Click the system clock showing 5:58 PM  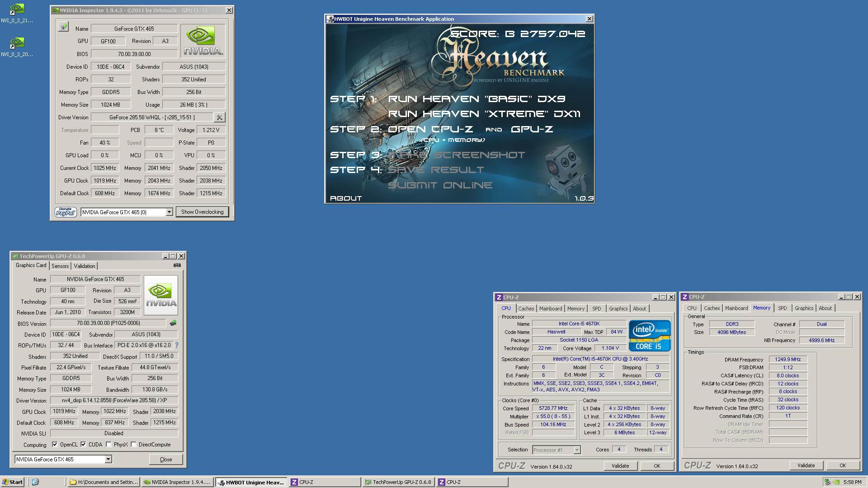852,482
